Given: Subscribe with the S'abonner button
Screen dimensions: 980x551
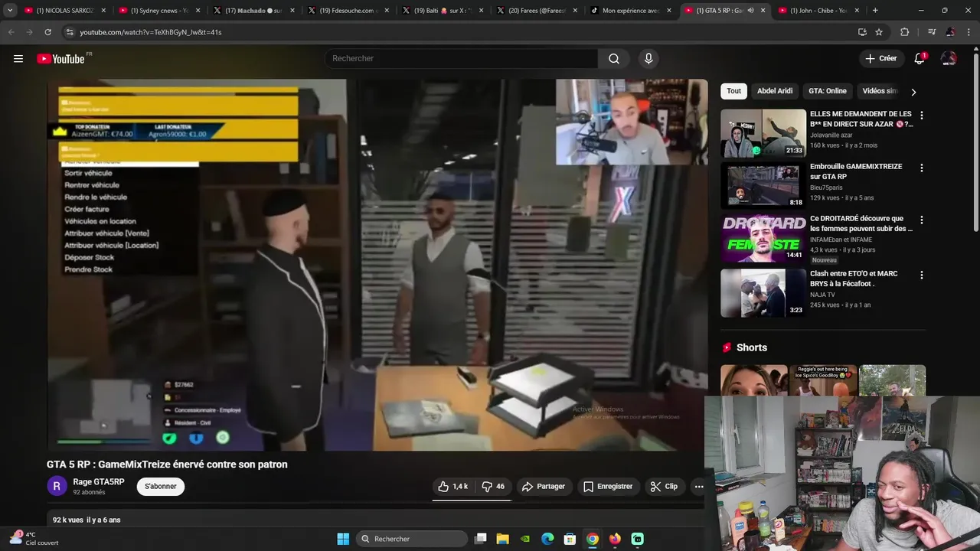Looking at the screenshot, I should point(161,487).
